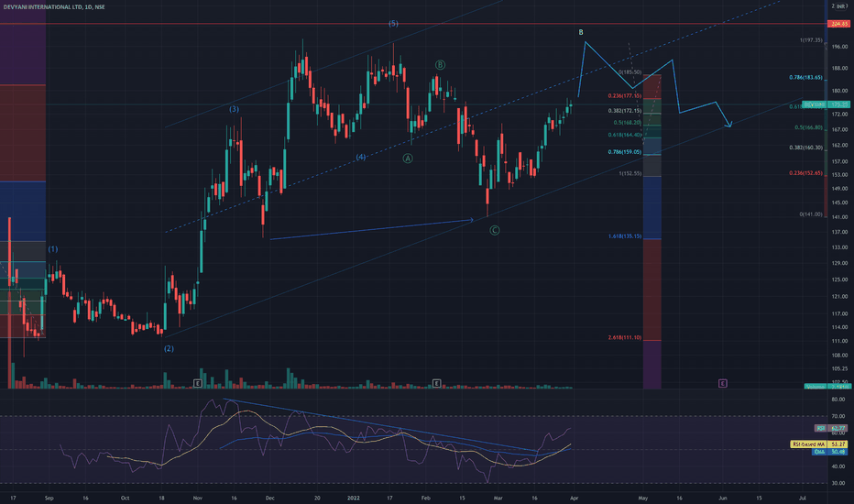The image size is (854, 504).
Task: Select the wave (4) label
Action: 360,157
